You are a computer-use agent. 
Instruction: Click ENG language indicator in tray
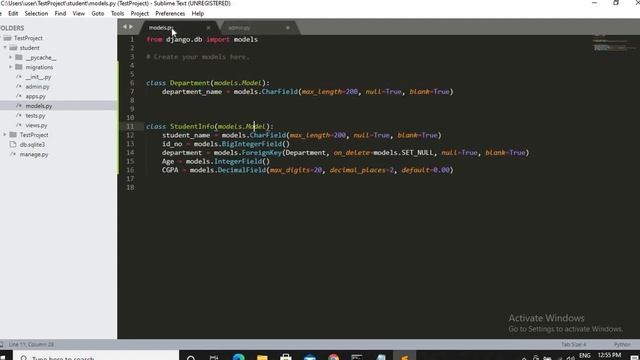[584, 356]
